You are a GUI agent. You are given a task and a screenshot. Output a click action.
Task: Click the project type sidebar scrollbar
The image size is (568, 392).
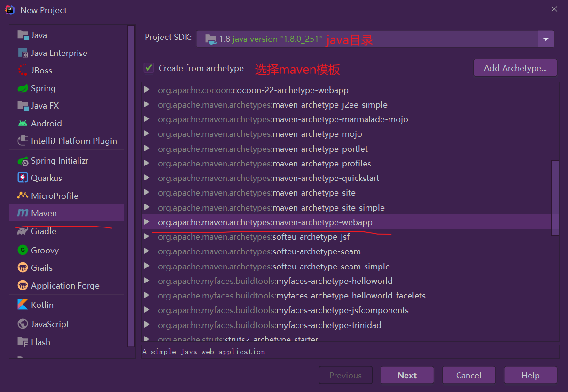tap(131, 186)
